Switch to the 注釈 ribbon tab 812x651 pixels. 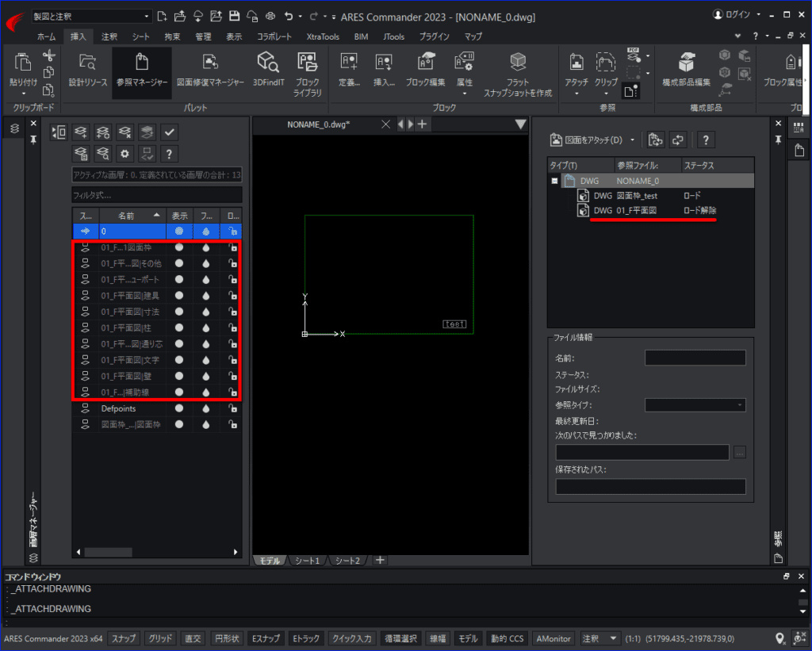pos(109,36)
